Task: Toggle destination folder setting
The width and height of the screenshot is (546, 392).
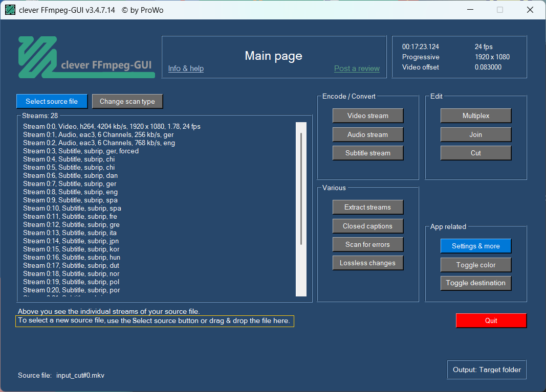Action: tap(475, 283)
